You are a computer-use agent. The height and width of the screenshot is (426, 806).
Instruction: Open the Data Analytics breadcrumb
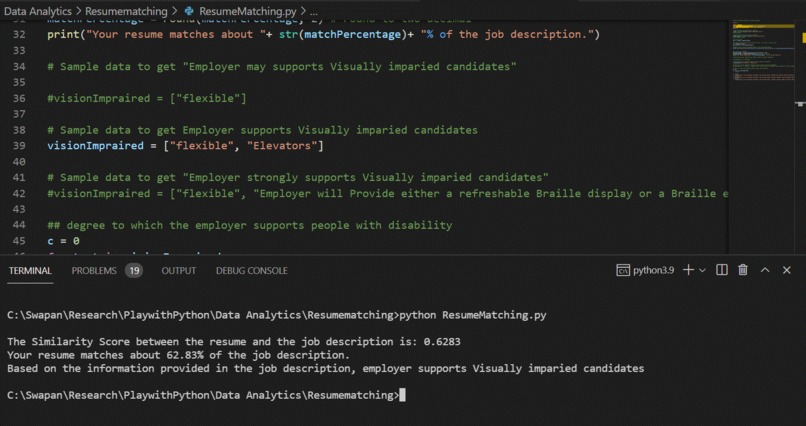38,11
